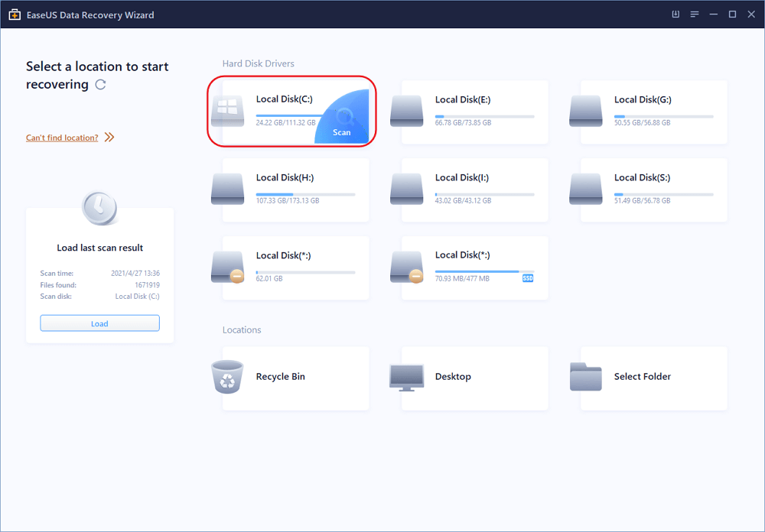Click the scan disk value Local Disk (C:)

coord(137,297)
